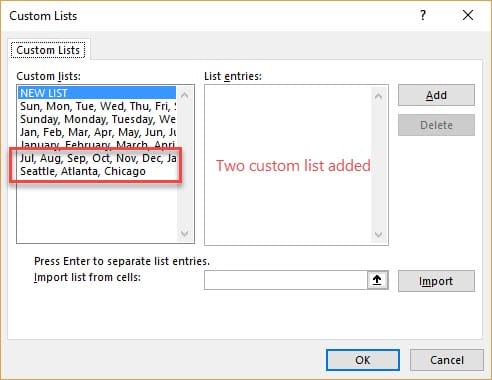Click the Delete button

(436, 125)
